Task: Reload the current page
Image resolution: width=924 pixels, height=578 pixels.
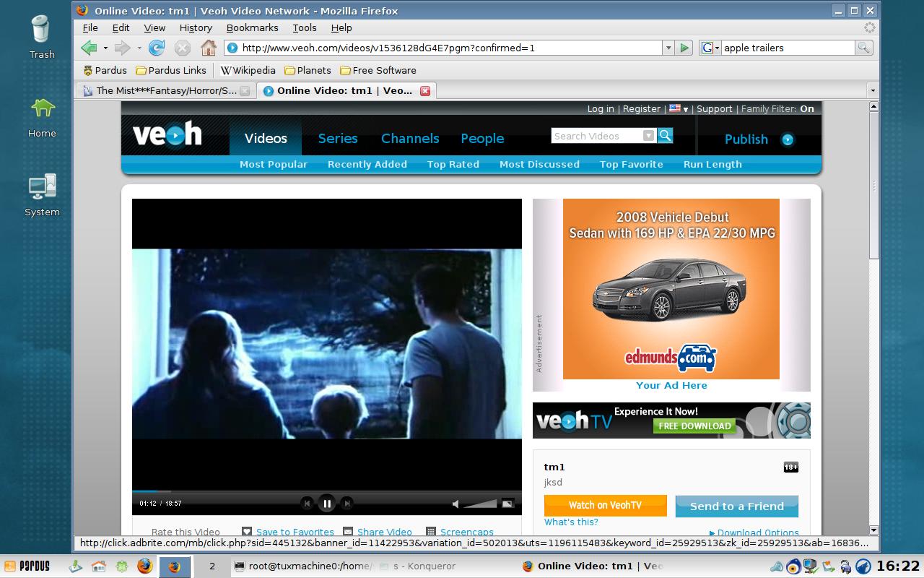Action: tap(157, 48)
